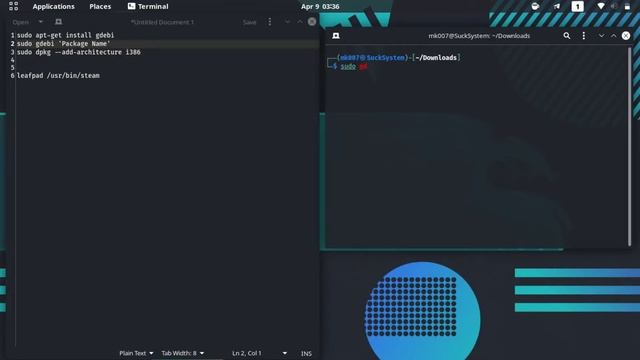Click the line 'leafpad /usr/bin/steam'
This screenshot has height=360, width=640.
pyautogui.click(x=58, y=76)
